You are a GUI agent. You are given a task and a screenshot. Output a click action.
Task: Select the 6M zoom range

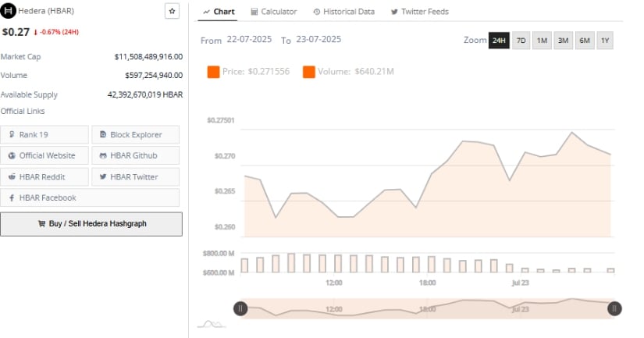tap(585, 41)
